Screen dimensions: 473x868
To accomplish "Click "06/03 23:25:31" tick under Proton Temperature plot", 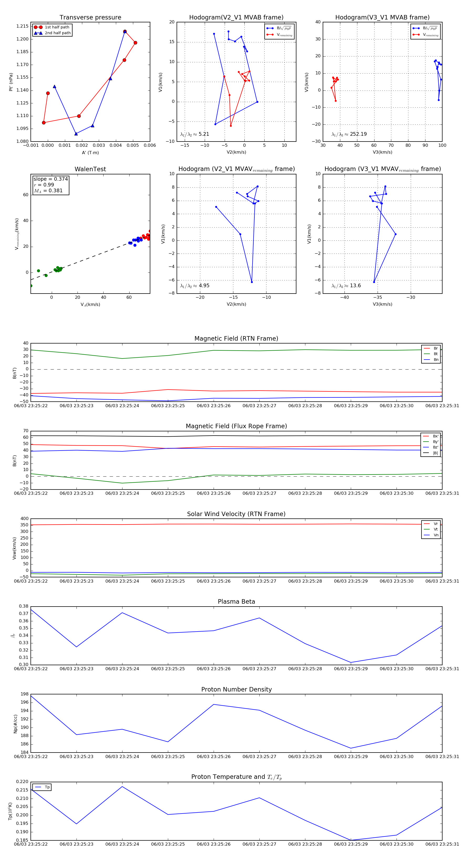I will point(442,844).
